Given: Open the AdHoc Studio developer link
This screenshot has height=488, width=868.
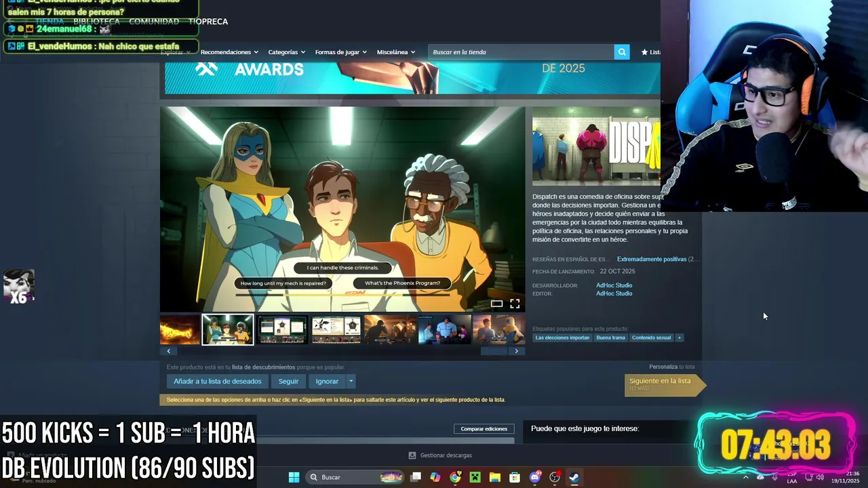Looking at the screenshot, I should pos(614,285).
